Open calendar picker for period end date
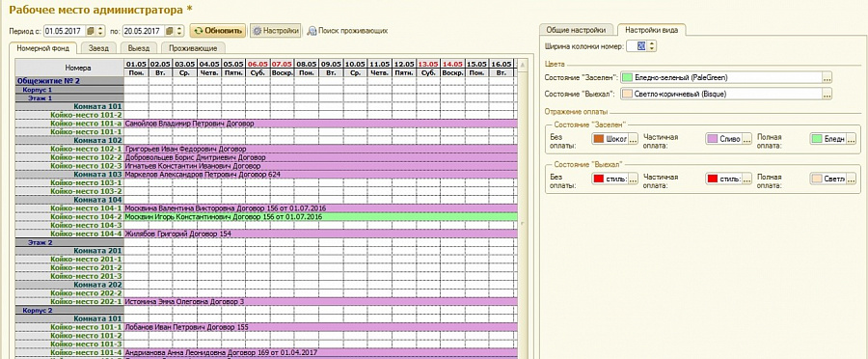This screenshot has height=359, width=868. point(171,31)
